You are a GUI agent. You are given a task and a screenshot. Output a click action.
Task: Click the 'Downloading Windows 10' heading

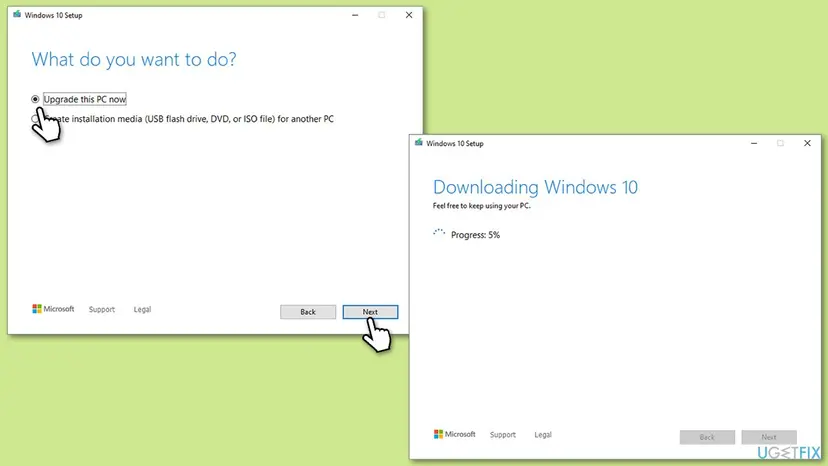[x=535, y=187]
